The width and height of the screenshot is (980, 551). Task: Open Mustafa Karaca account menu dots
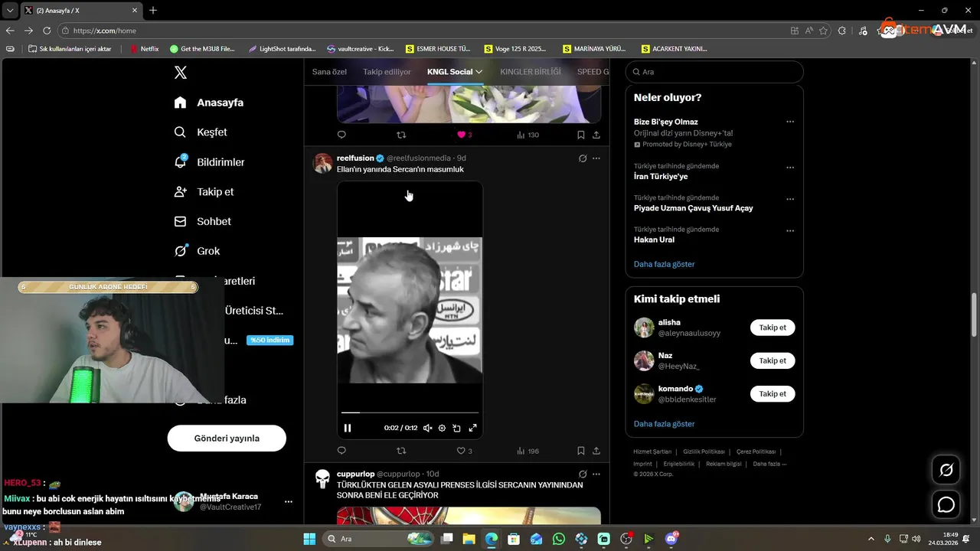[x=289, y=502]
